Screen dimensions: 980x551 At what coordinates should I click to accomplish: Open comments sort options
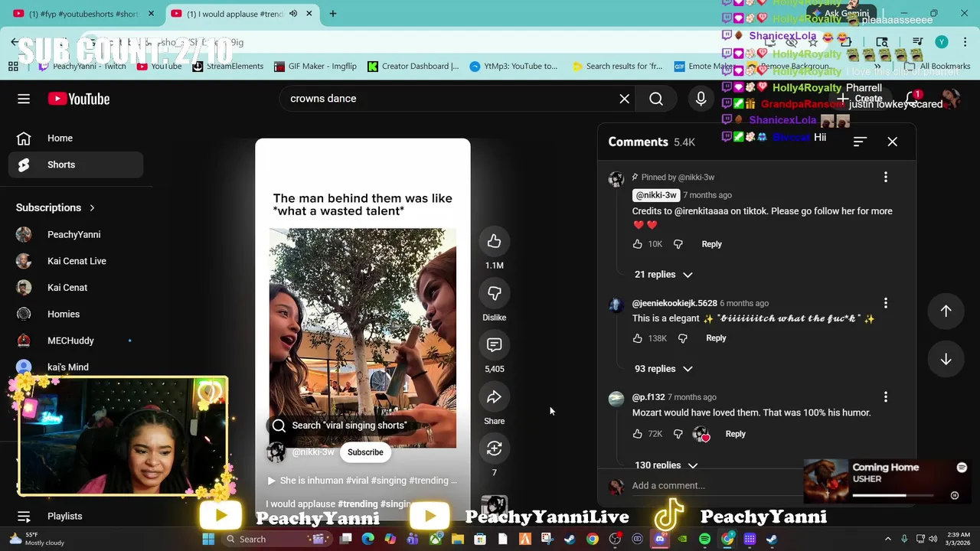860,142
